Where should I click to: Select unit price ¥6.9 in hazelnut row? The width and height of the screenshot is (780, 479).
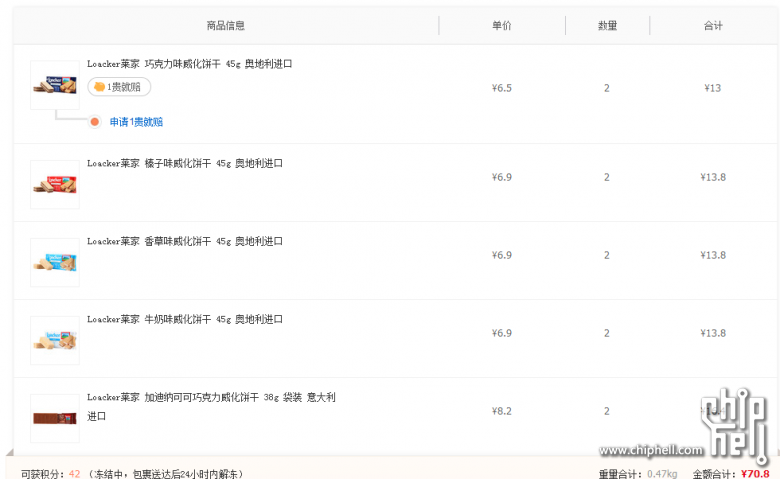click(501, 177)
